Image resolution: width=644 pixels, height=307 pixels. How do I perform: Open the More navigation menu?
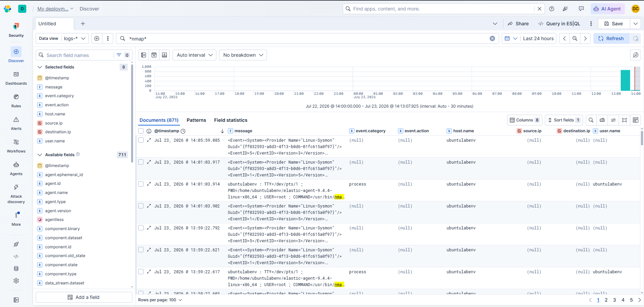click(x=16, y=219)
